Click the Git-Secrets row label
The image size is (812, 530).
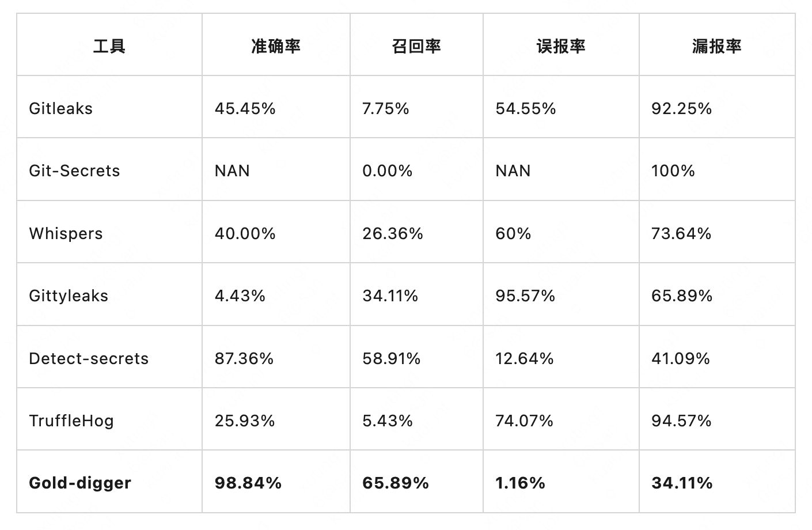[74, 171]
